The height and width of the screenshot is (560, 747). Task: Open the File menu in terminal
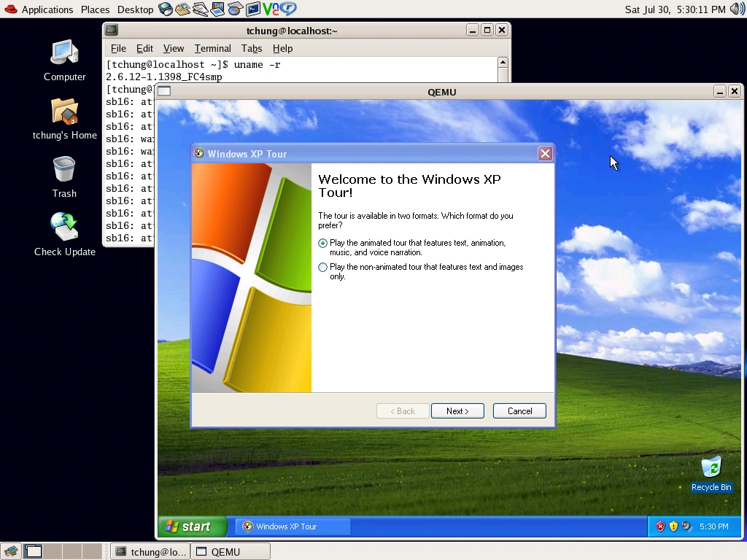118,49
